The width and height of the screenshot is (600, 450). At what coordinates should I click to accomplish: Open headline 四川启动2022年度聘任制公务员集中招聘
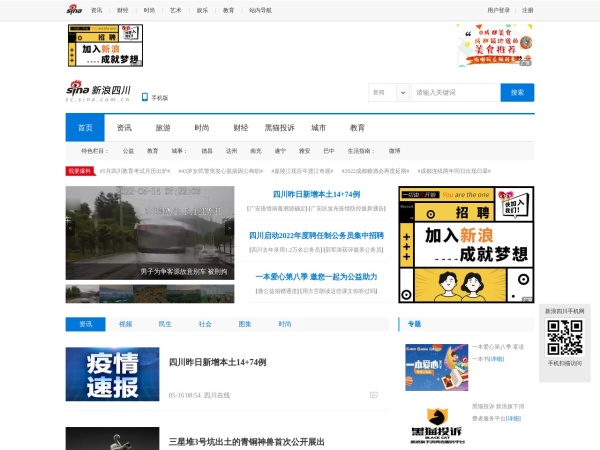pos(316,235)
